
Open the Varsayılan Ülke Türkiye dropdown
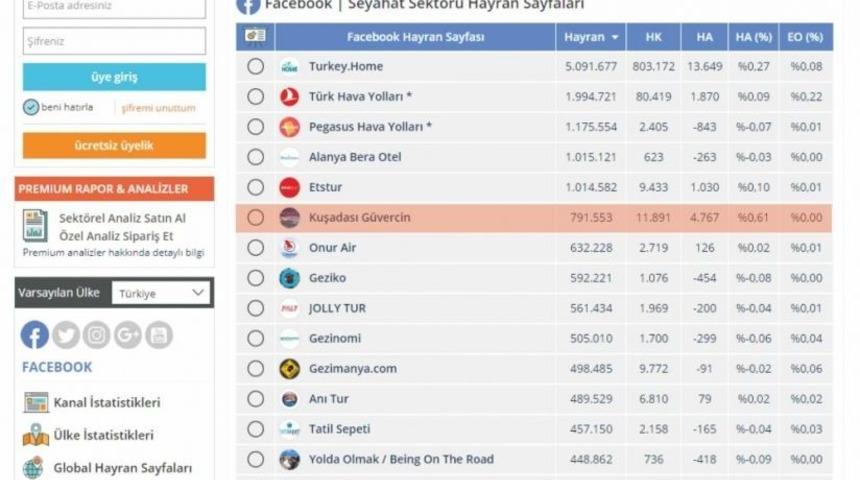[x=161, y=293]
